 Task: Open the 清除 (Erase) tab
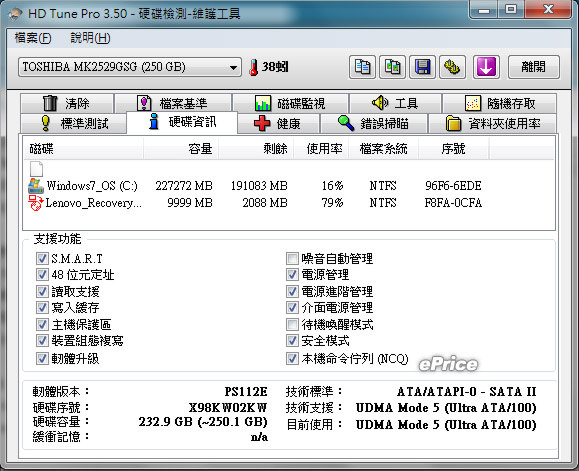coord(67,103)
